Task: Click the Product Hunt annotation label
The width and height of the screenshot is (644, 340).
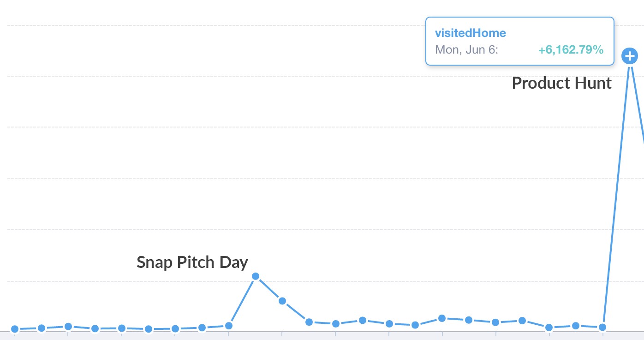Action: click(x=561, y=83)
